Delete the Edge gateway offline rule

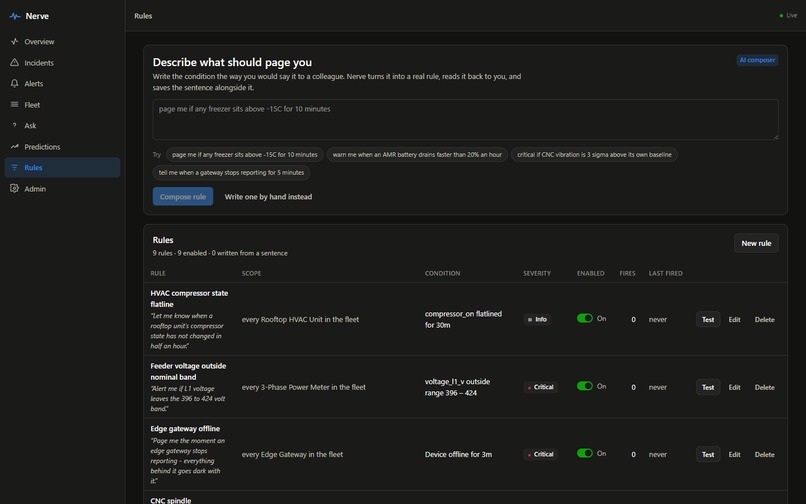[x=764, y=455]
